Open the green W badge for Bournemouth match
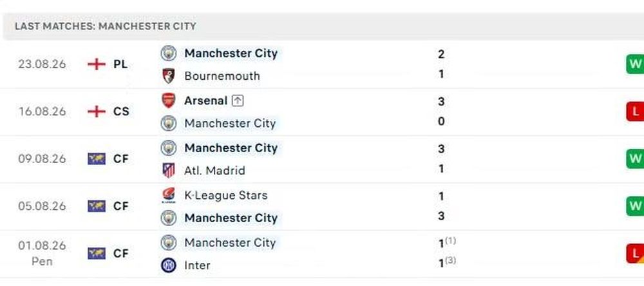 [x=635, y=64]
